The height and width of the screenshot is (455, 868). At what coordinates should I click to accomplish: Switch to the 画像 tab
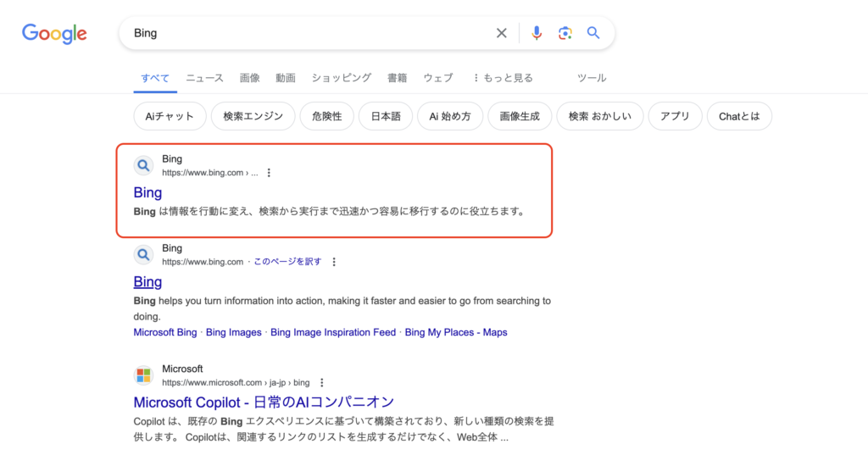pos(249,78)
